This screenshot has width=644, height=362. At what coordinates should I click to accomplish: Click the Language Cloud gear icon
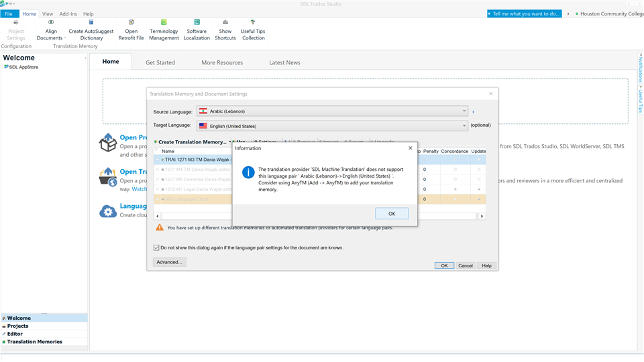tap(108, 211)
